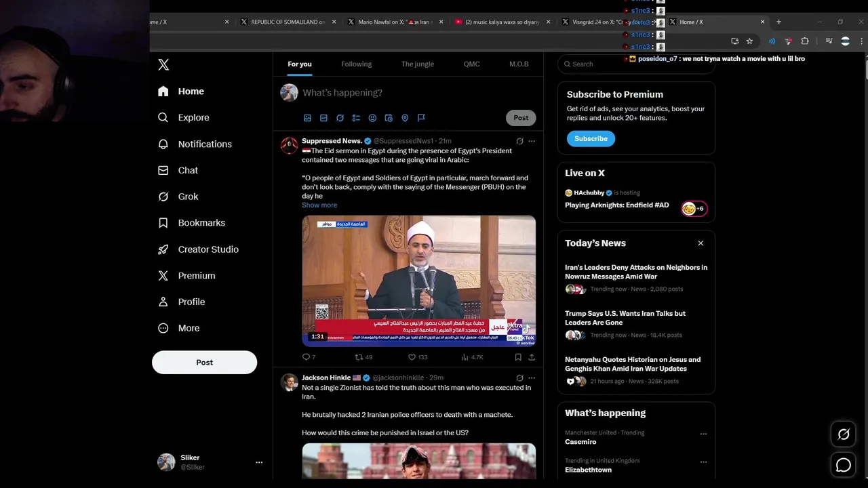Viewport: 868px width, 488px height.
Task: Click the flag icon in composer
Action: point(421,118)
